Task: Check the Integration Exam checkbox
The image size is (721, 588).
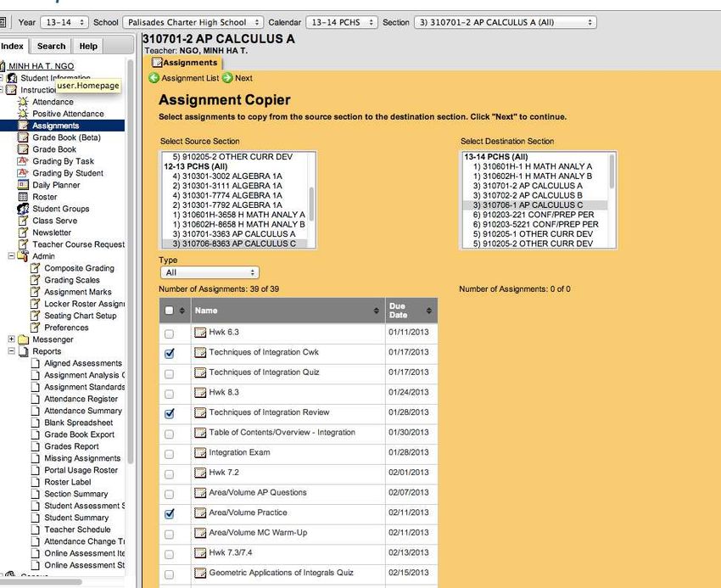Action: tap(169, 454)
